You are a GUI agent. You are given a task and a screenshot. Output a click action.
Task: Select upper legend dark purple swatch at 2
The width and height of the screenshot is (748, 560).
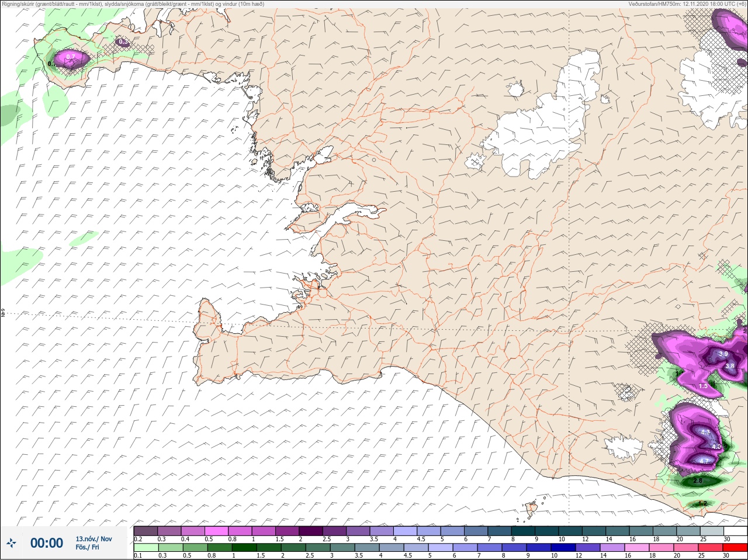[x=311, y=531]
